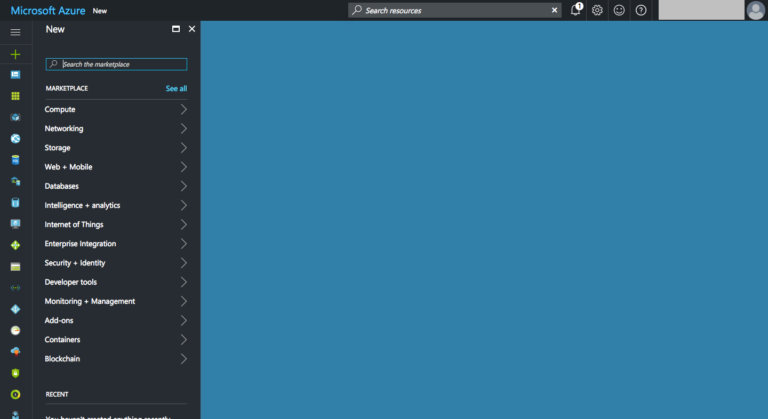768x419 pixels.
Task: Maximize the New blade
Action: click(176, 29)
